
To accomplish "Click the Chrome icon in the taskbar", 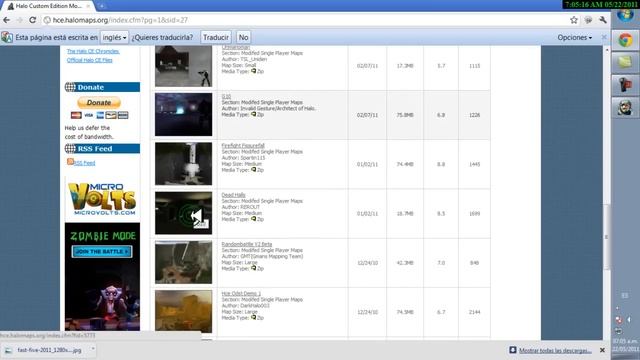I will 625,40.
